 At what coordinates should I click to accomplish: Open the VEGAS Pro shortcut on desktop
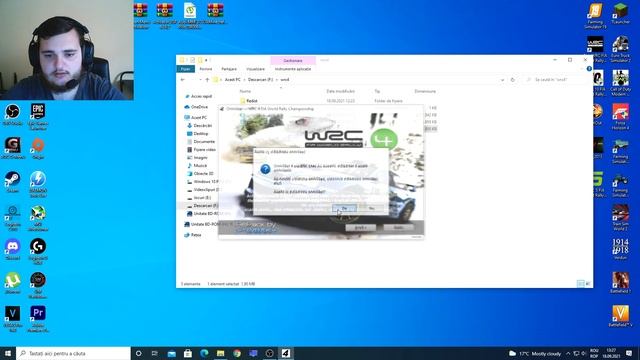coord(13,319)
